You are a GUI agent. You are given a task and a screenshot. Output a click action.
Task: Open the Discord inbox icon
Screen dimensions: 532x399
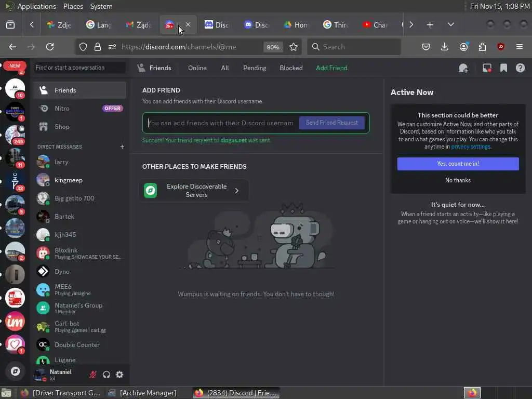(487, 68)
